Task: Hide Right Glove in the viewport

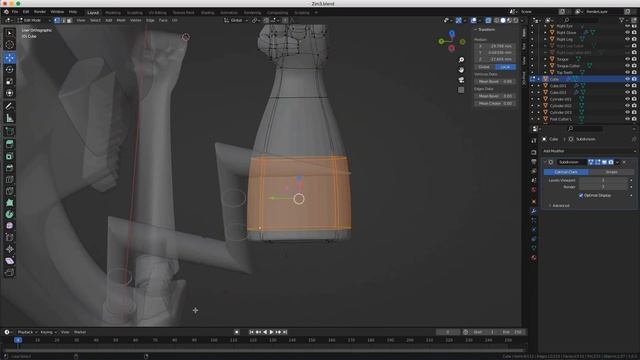Action: (627, 33)
